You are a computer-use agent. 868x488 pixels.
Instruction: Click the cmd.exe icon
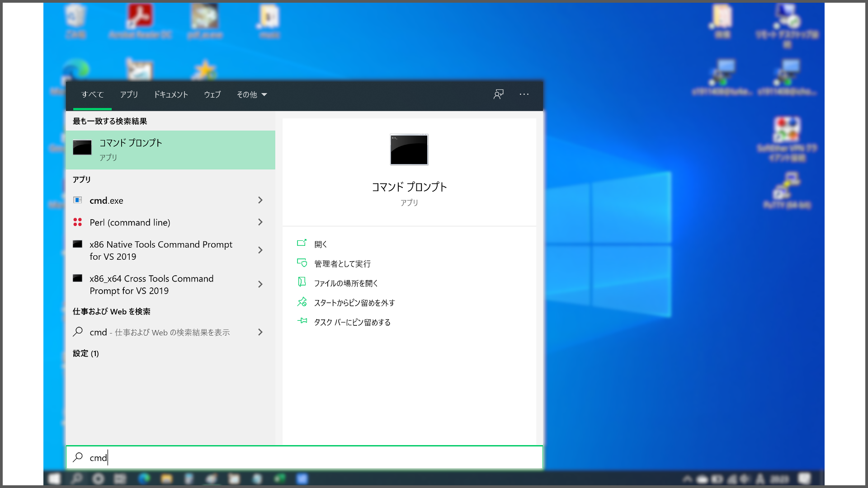click(x=78, y=200)
